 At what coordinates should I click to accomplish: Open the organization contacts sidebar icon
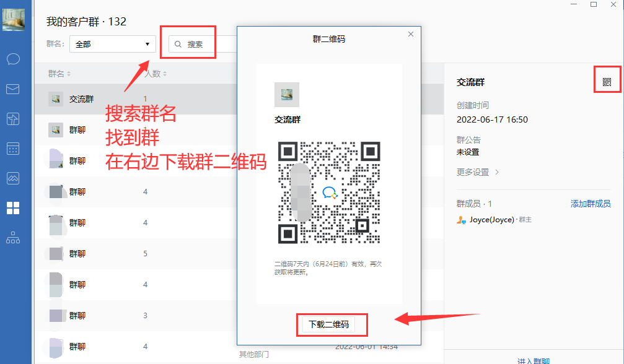point(13,238)
